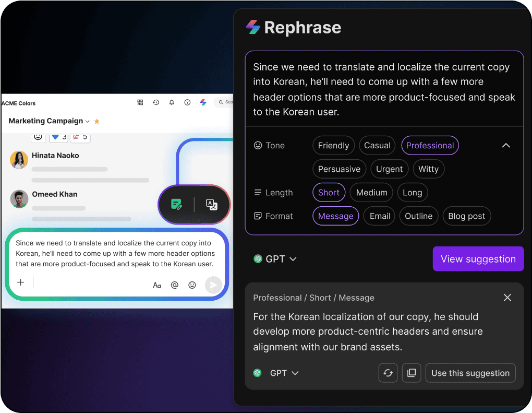Select the Friendly tone chip
This screenshot has width=532, height=413.
click(x=333, y=146)
